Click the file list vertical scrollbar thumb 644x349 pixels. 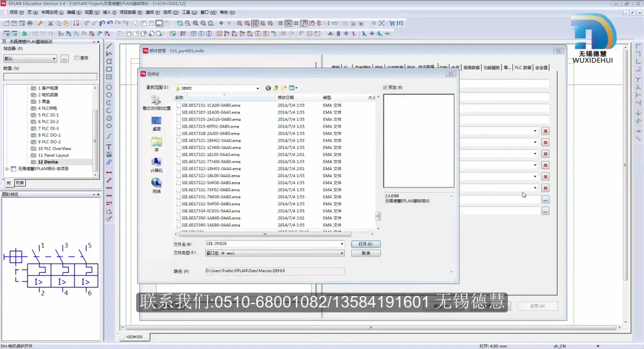(x=378, y=216)
